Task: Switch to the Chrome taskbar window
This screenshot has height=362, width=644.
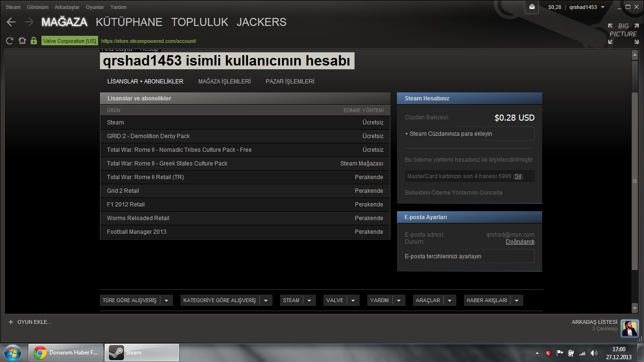Action: pos(66,353)
